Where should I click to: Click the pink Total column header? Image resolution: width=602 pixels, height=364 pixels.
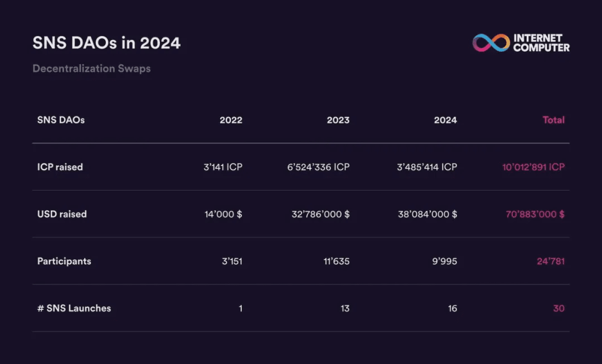[x=554, y=120]
